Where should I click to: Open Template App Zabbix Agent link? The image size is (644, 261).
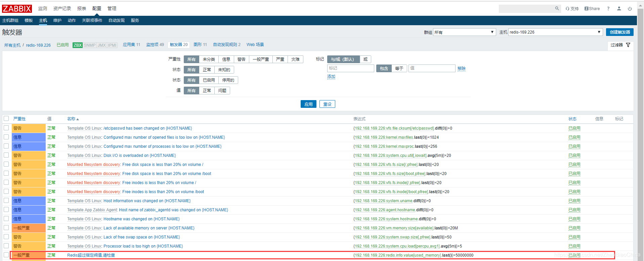click(x=92, y=210)
